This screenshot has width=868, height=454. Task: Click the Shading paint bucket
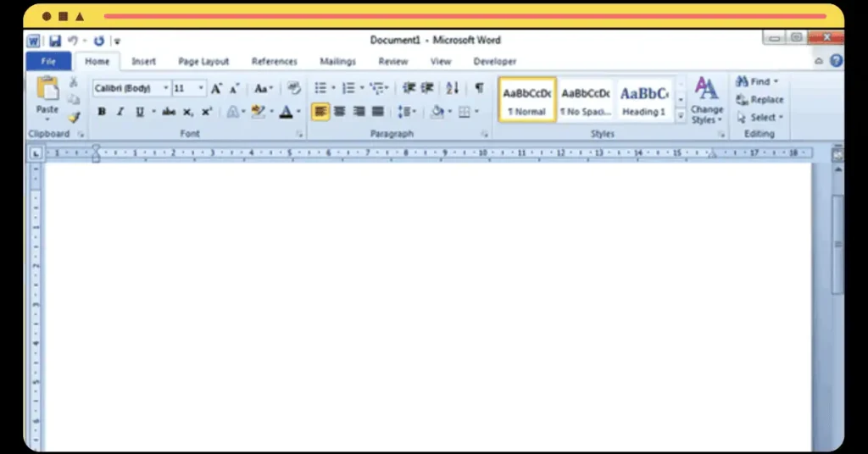coord(437,112)
